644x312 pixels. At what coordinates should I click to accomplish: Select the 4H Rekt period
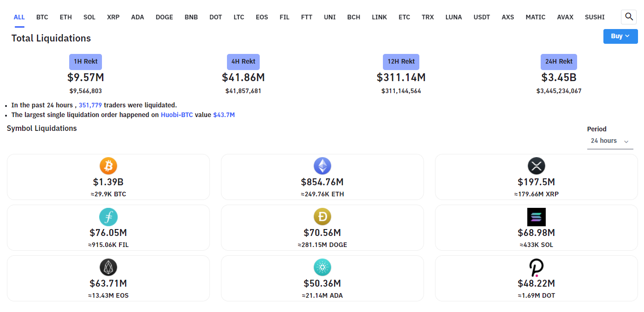(x=243, y=62)
